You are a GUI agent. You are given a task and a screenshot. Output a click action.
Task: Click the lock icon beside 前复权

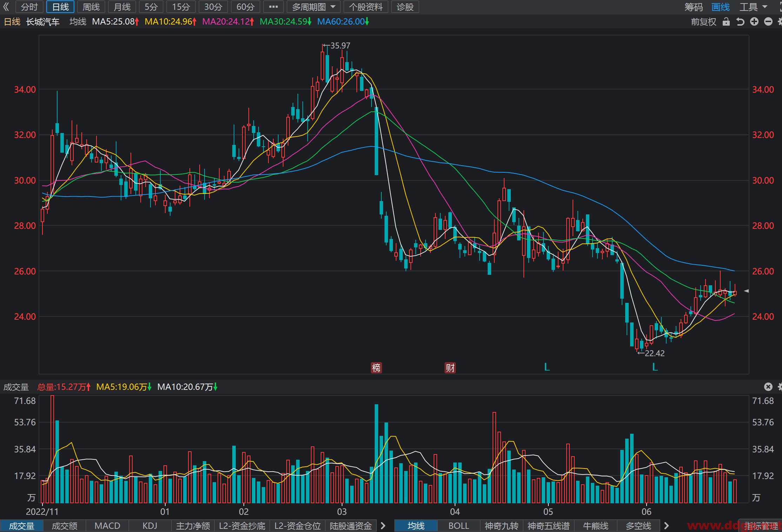(x=726, y=22)
